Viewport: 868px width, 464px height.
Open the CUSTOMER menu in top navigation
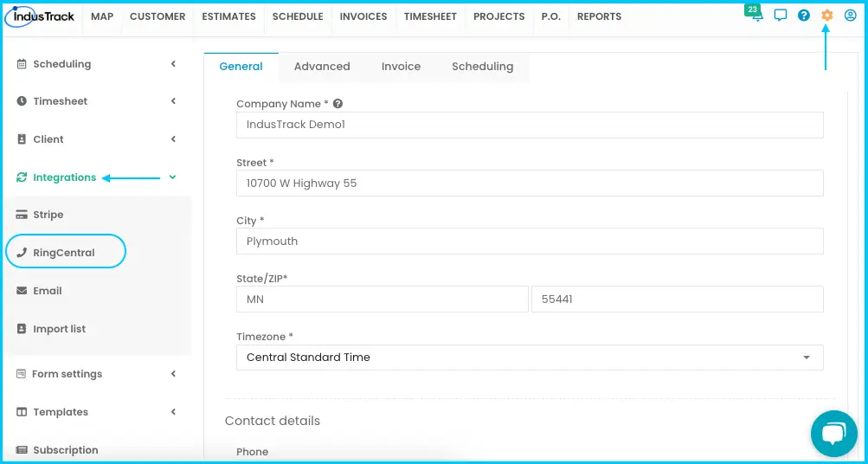click(158, 16)
